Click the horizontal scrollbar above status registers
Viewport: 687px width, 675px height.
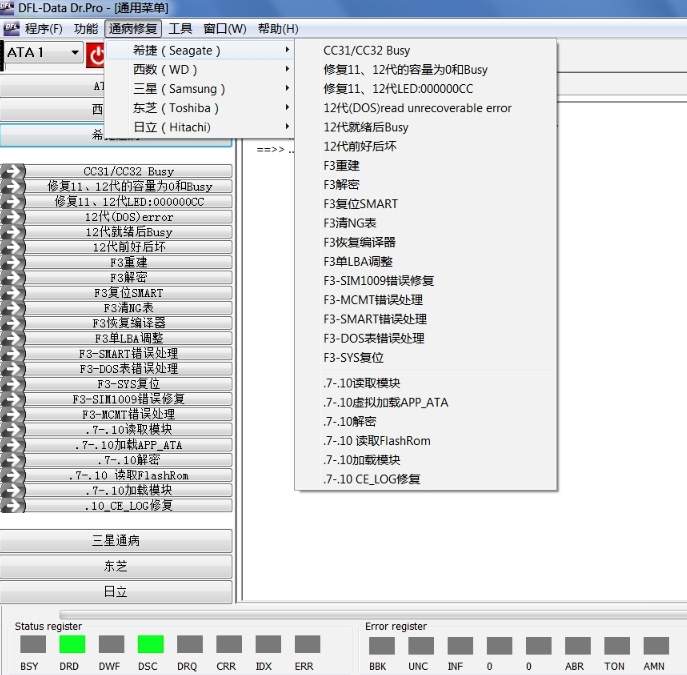[370, 615]
